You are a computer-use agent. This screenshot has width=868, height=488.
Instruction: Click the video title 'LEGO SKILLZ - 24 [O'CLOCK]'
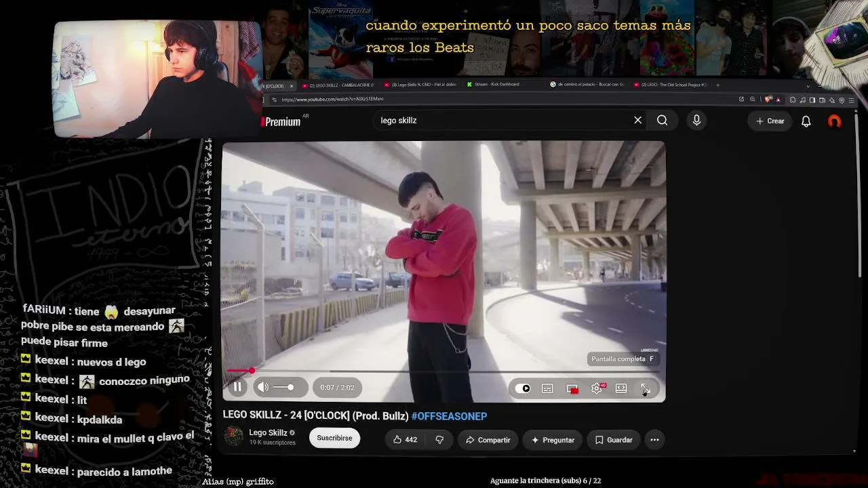315,416
